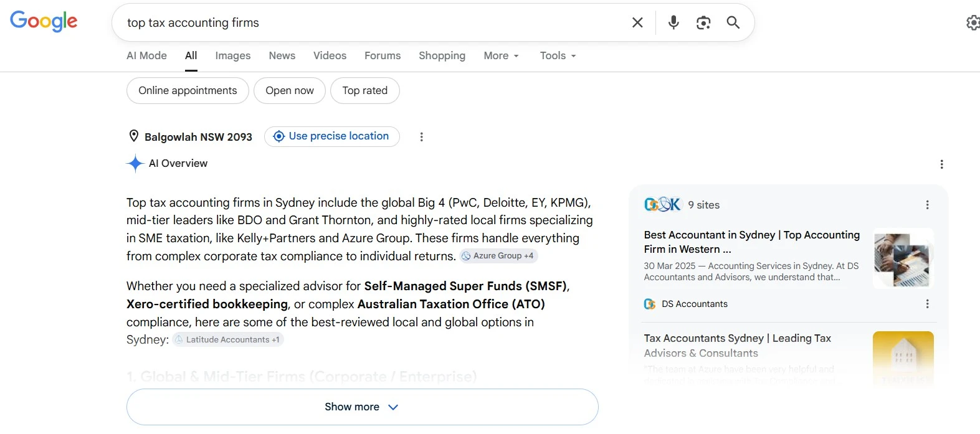Click the AI Overview heading text
Image resolution: width=980 pixels, height=434 pixels.
[178, 163]
